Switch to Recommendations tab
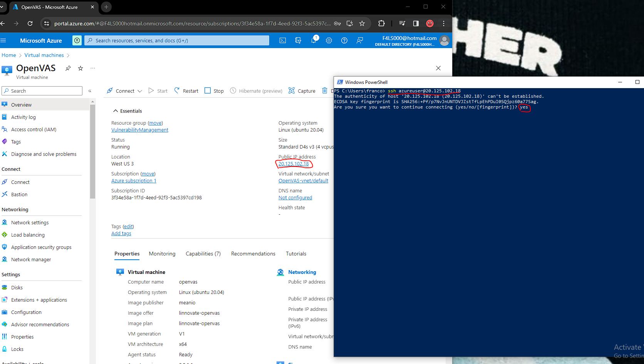The height and width of the screenshot is (364, 644). (x=253, y=254)
